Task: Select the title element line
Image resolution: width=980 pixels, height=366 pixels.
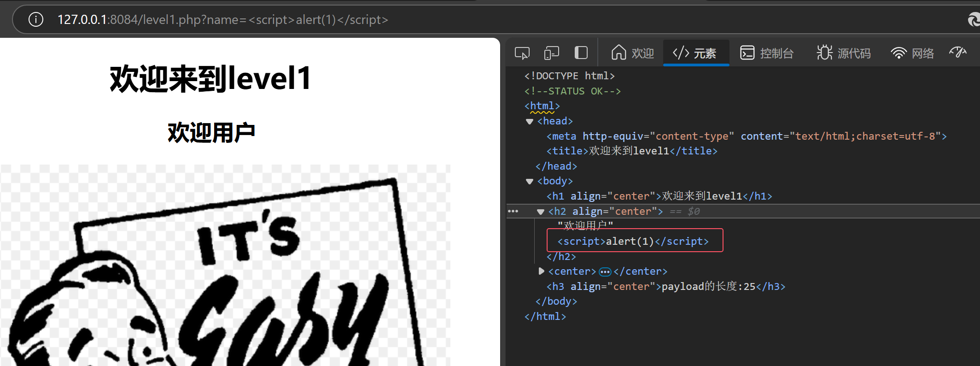Action: pos(632,151)
